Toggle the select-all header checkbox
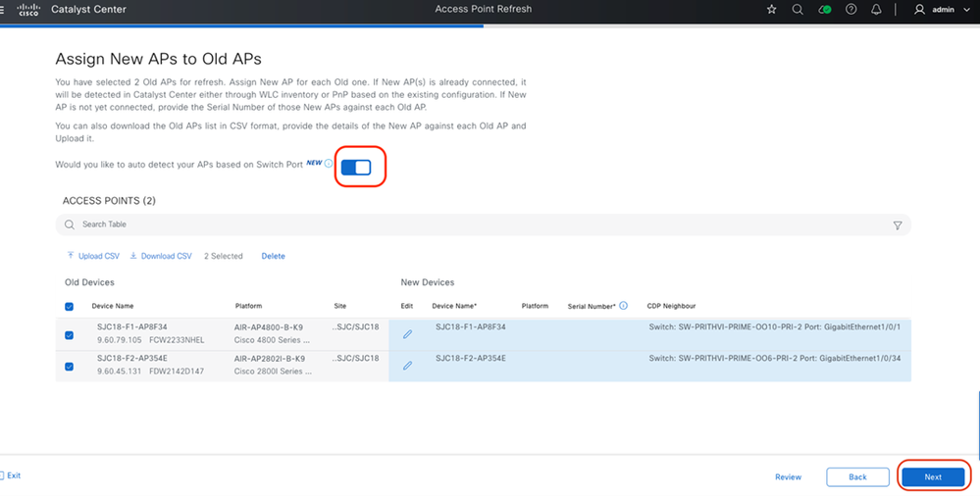The image size is (980, 496). tap(69, 307)
